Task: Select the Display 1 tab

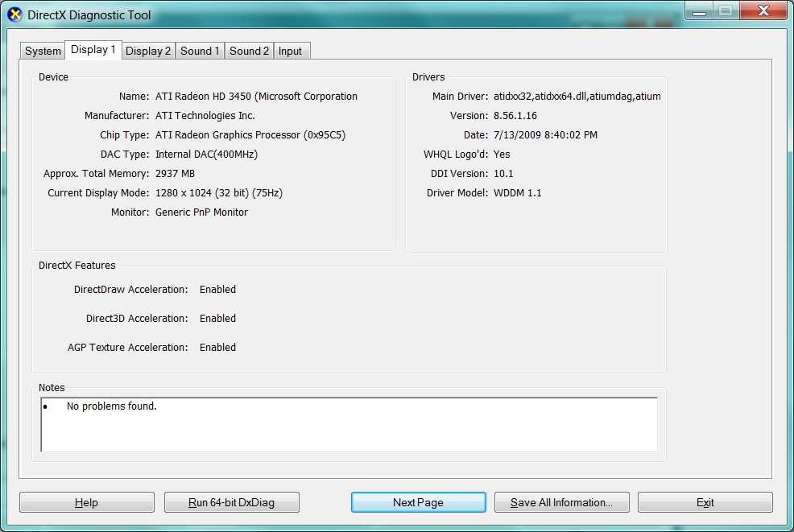Action: point(93,50)
